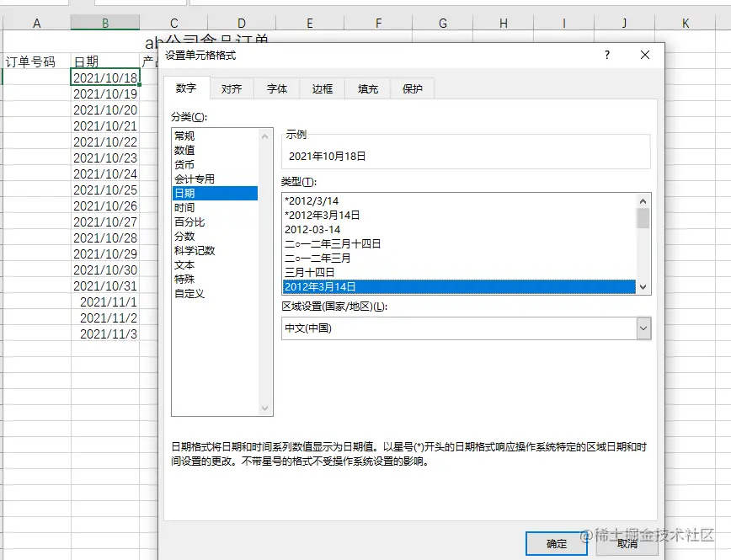
Task: Select column I header
Action: pos(564,23)
